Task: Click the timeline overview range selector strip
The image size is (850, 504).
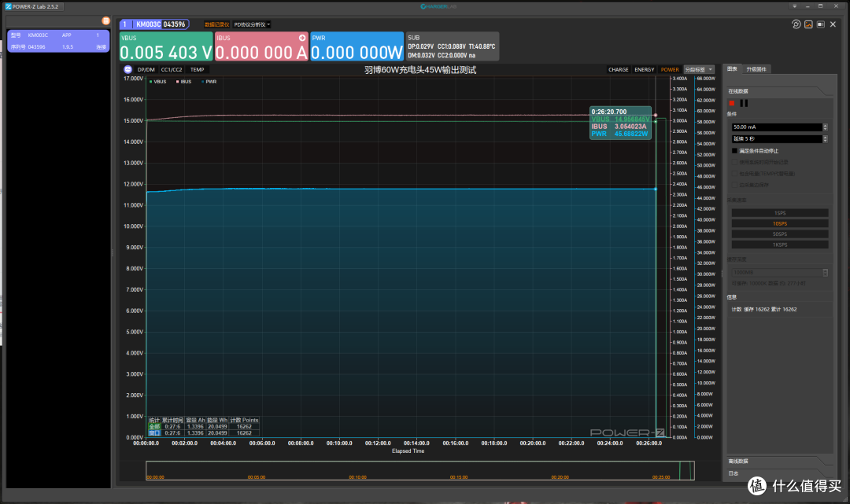Action: click(x=420, y=470)
